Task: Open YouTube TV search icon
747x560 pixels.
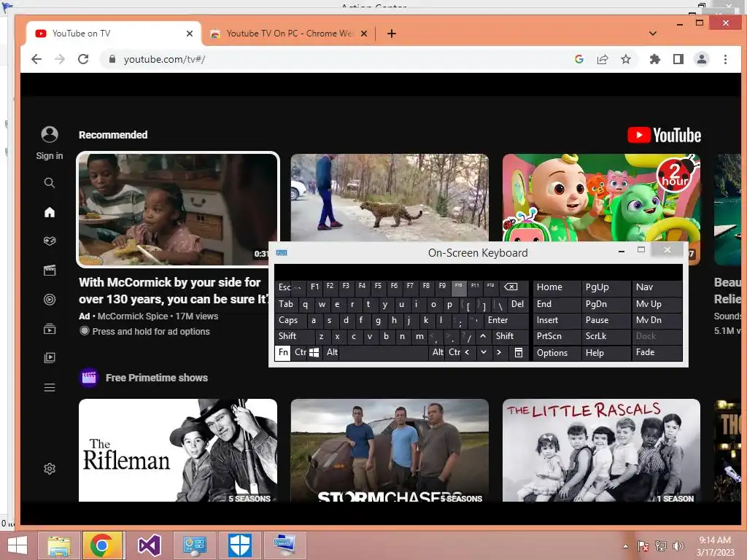Action: click(x=50, y=183)
